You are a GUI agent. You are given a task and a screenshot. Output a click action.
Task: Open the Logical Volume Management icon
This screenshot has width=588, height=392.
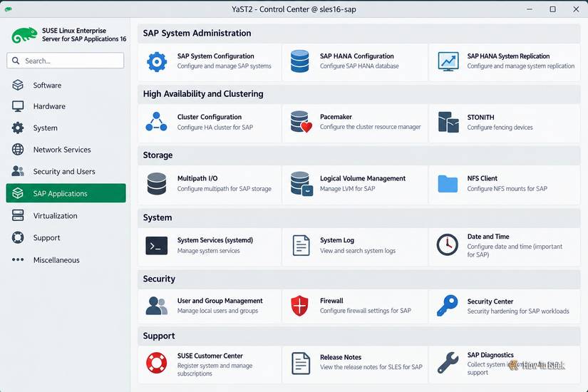tap(301, 184)
